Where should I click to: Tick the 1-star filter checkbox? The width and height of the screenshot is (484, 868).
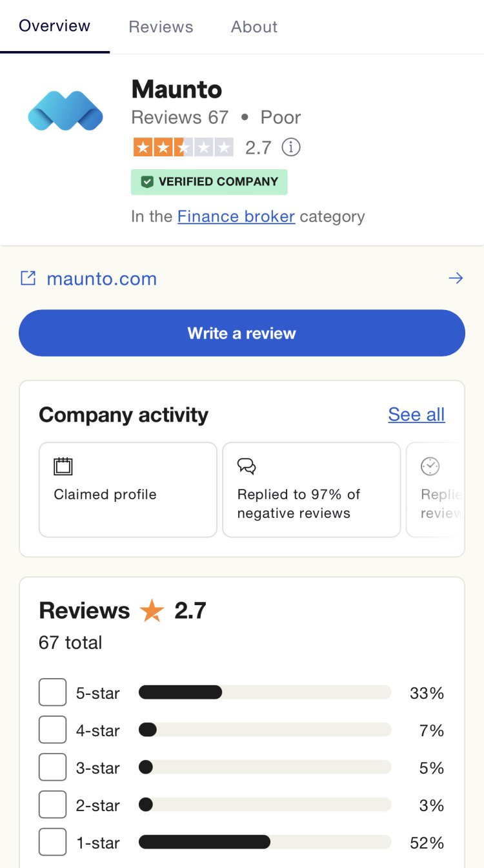[x=52, y=843]
